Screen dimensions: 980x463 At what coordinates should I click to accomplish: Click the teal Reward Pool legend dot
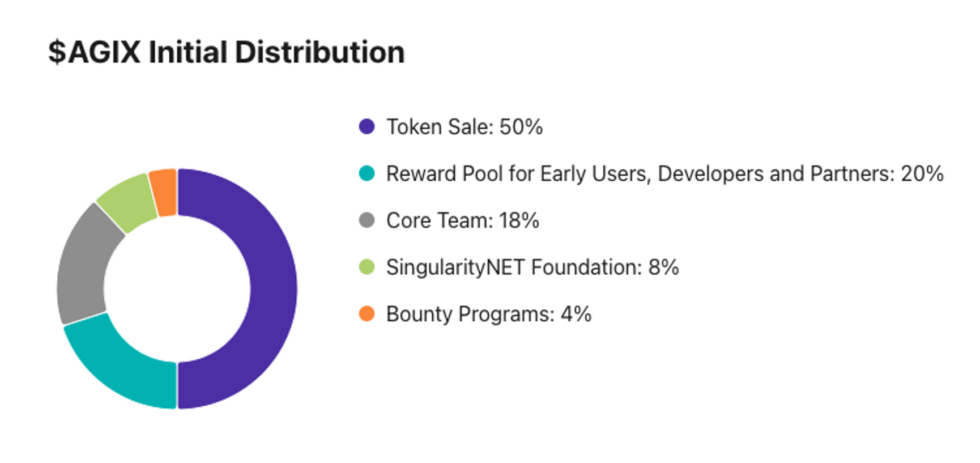point(367,173)
